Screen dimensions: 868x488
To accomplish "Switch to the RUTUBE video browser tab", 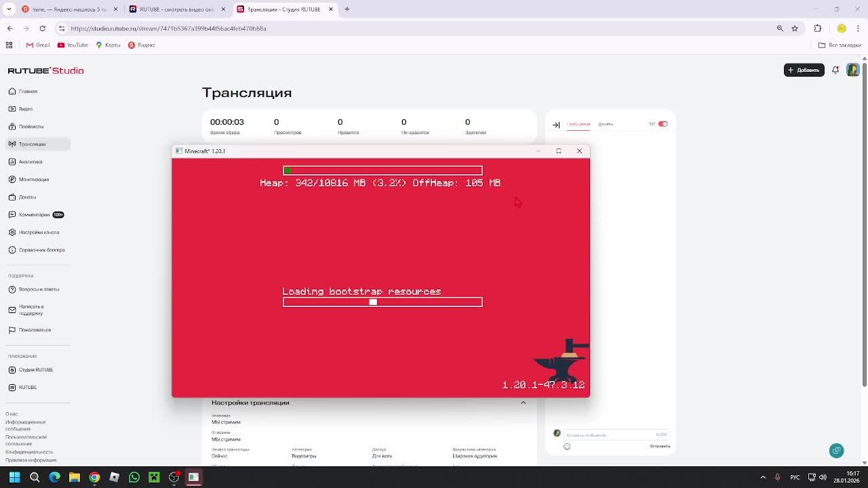I will [x=176, y=9].
